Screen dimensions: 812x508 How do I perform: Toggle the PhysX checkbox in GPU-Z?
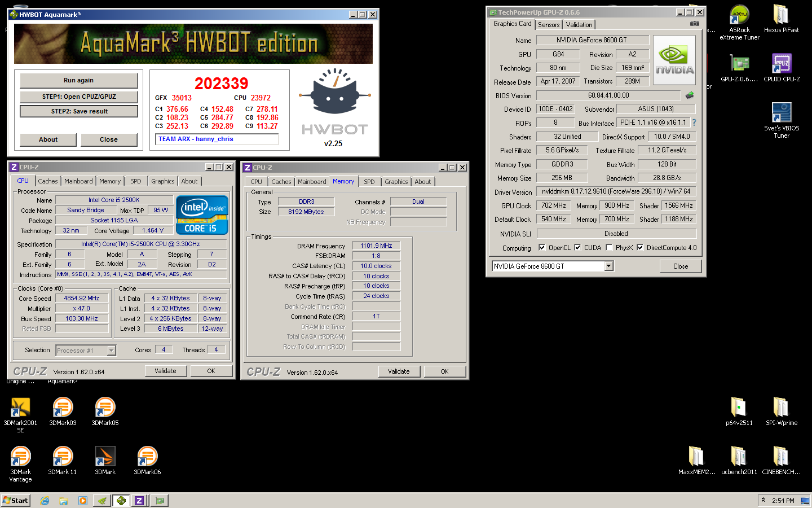[x=609, y=247]
